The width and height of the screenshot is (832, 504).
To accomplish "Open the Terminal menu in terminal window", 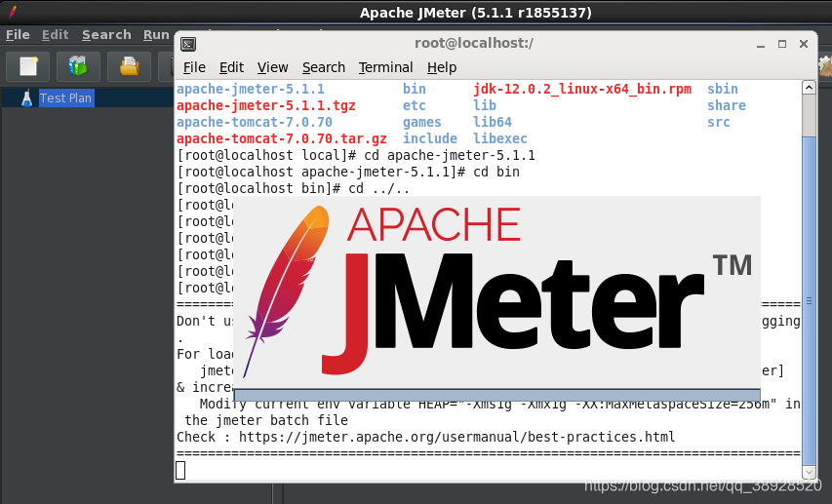I will coord(385,67).
